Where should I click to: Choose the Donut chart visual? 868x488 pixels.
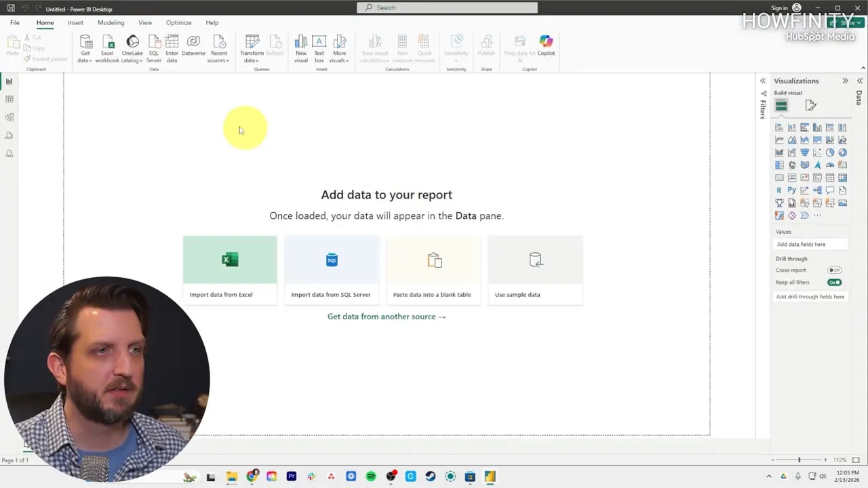(842, 152)
